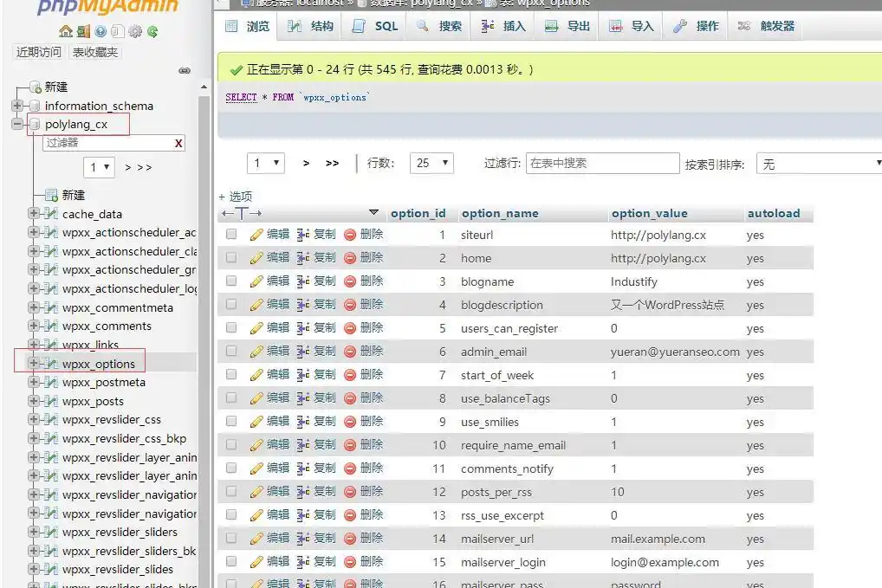Open the blue help documentation icon
The width and height of the screenshot is (882, 588).
tap(100, 32)
